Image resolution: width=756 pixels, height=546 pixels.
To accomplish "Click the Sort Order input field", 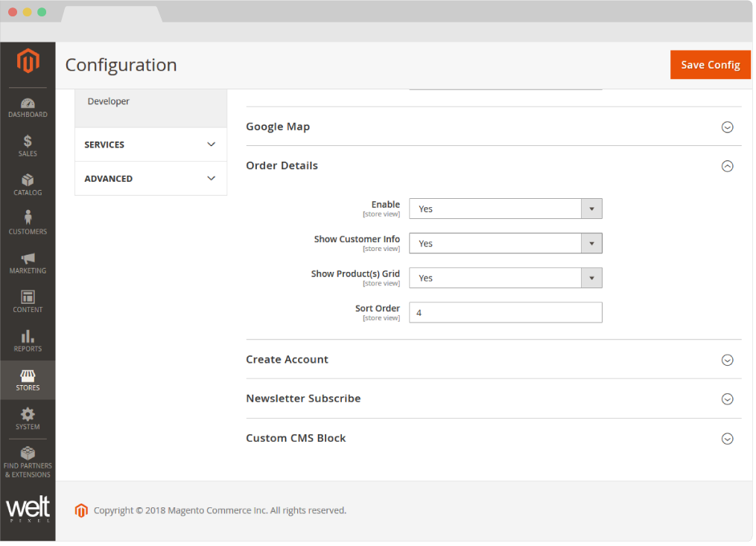I will (x=505, y=312).
